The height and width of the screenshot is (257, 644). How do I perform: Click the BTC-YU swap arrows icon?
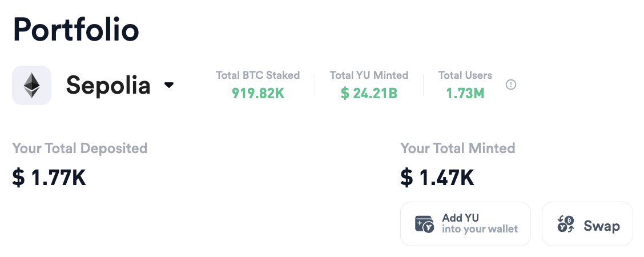click(566, 224)
